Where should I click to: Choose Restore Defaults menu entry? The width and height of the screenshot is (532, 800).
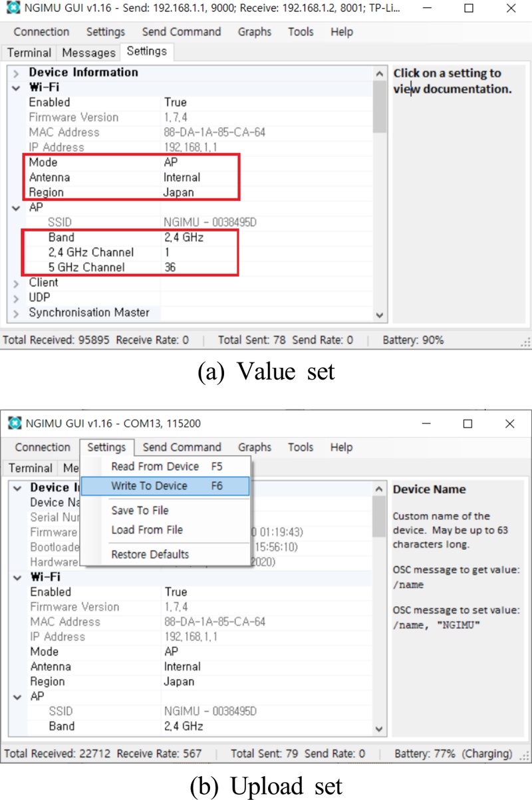point(165,555)
